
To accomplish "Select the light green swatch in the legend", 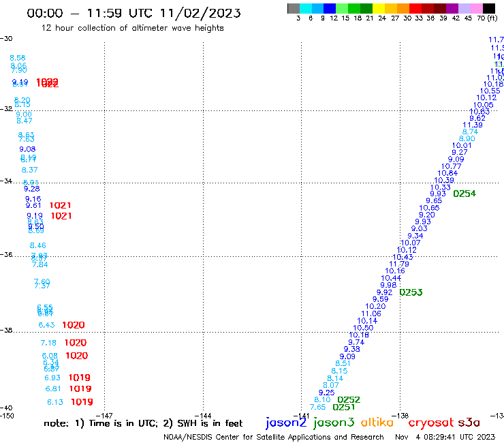I will [342, 8].
